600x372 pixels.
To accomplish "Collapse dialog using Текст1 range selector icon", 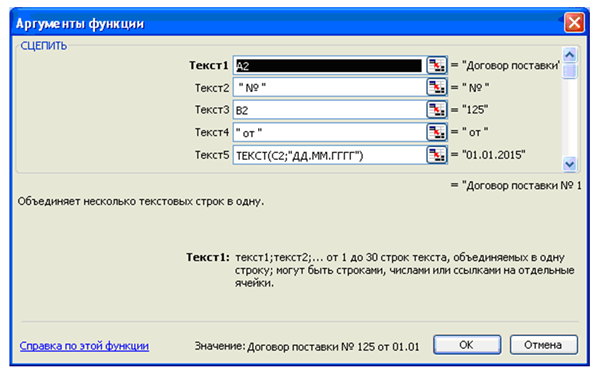I will 437,65.
